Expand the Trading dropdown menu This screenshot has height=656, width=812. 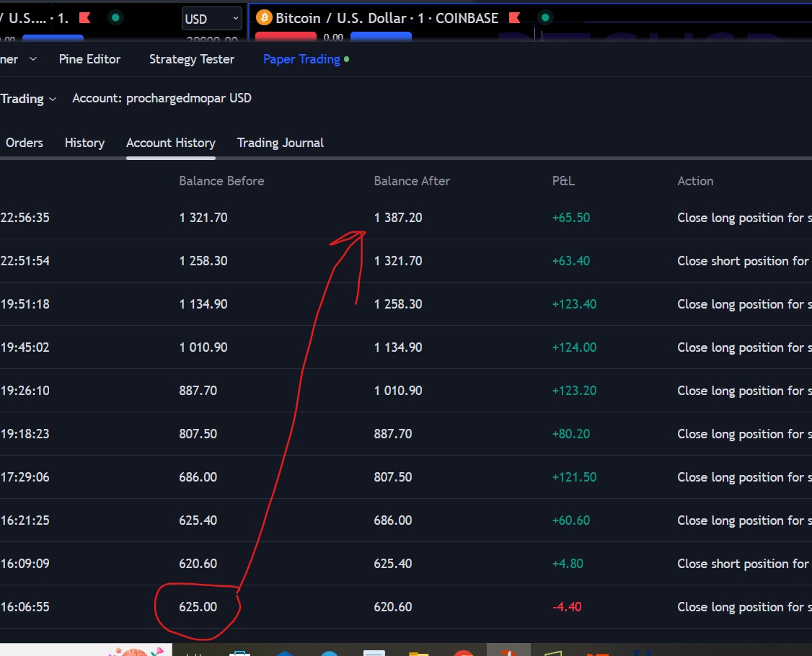28,98
